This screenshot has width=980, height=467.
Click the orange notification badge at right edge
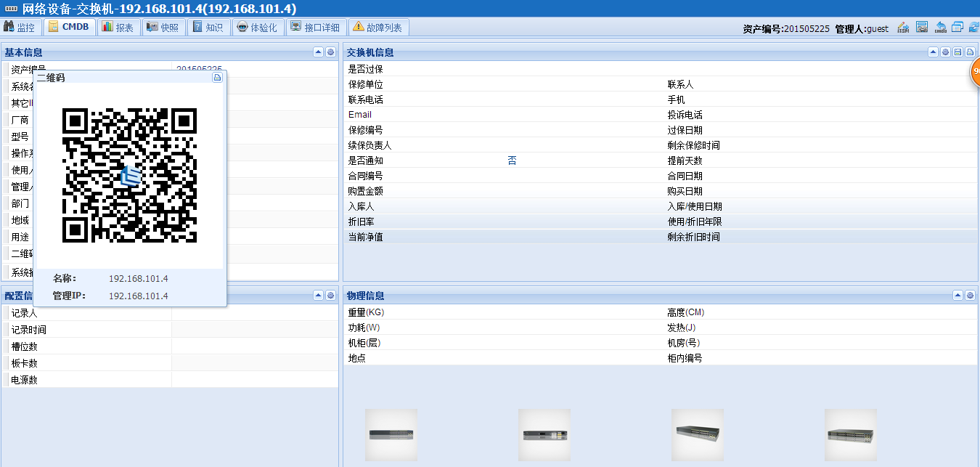(x=975, y=71)
